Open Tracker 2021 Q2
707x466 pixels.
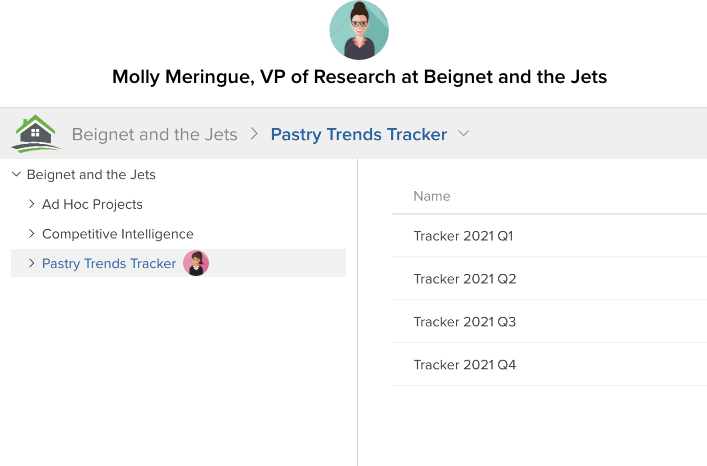click(x=464, y=279)
